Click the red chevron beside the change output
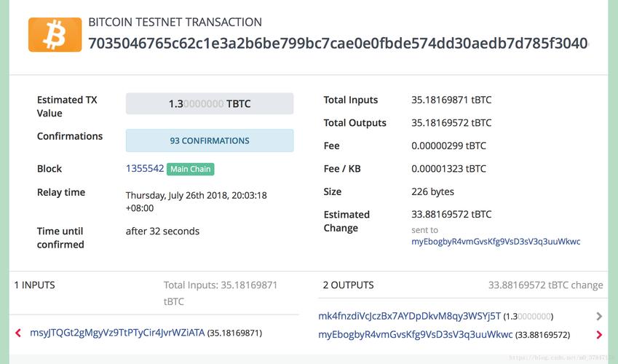This screenshot has width=618, height=364. click(x=599, y=335)
